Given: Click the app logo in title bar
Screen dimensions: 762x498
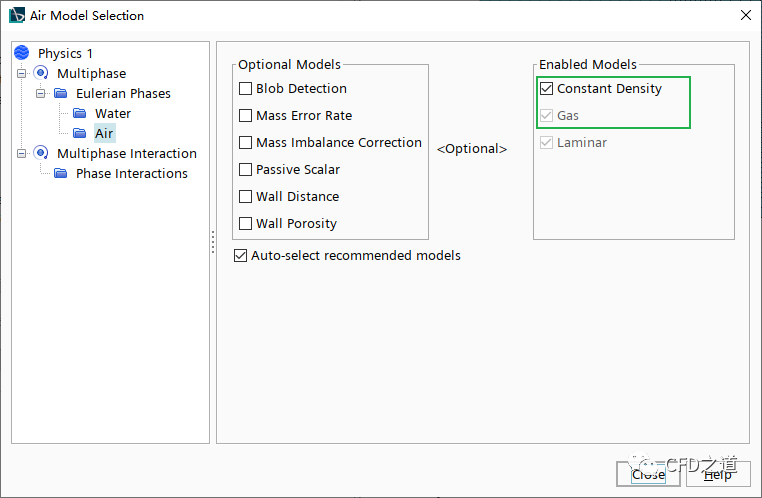Looking at the screenshot, I should point(16,15).
